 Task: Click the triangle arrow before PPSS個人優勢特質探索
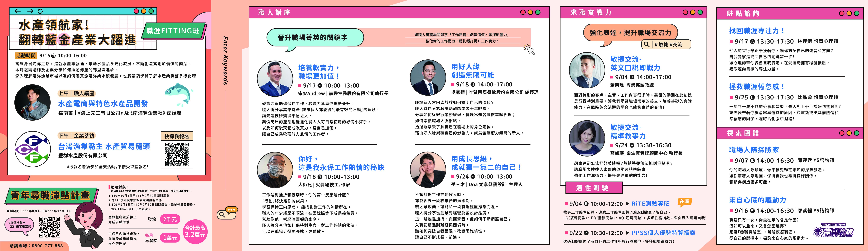point(628,233)
